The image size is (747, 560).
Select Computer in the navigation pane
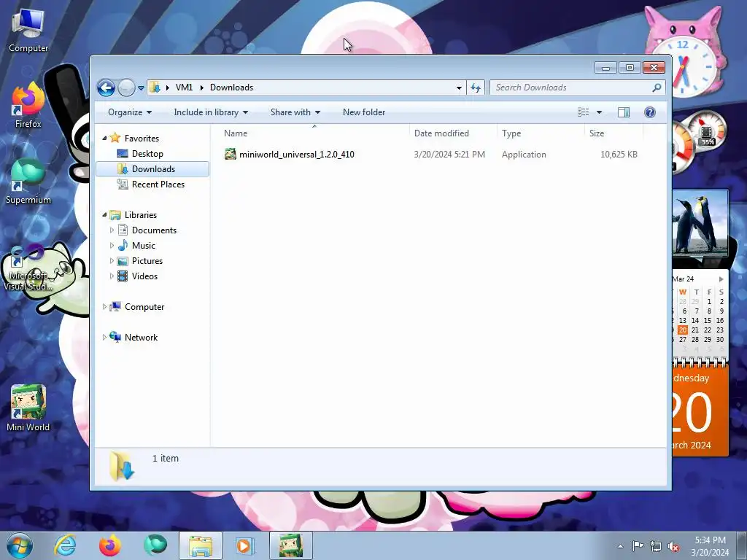[x=144, y=307]
